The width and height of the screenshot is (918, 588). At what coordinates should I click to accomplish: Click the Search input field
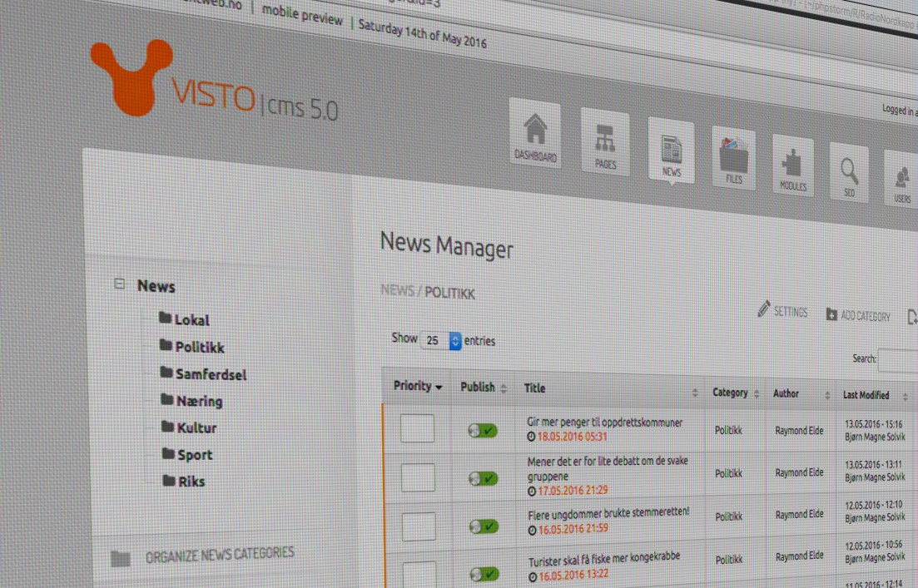[x=899, y=361]
